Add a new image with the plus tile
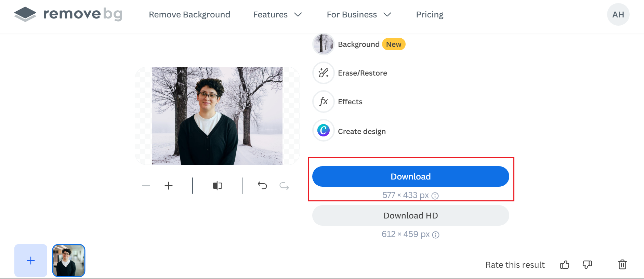This screenshot has height=279, width=644. [x=31, y=261]
